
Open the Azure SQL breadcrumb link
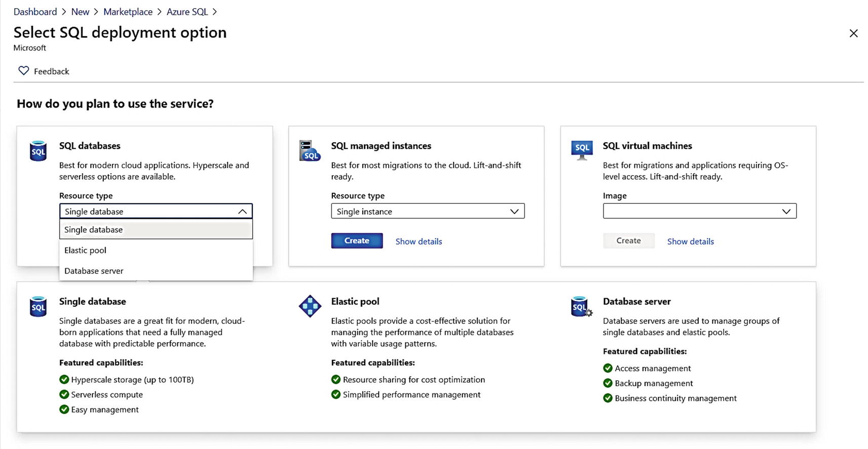[187, 12]
